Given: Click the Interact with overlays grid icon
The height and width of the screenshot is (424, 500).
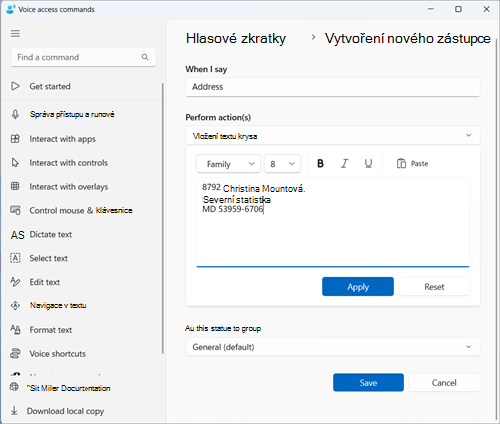Looking at the screenshot, I should point(15,186).
